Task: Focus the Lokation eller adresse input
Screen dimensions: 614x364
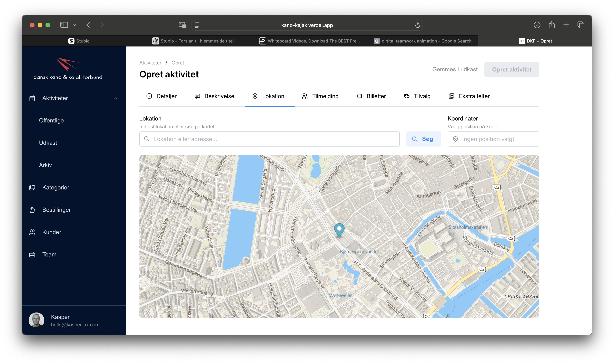Action: (269, 139)
